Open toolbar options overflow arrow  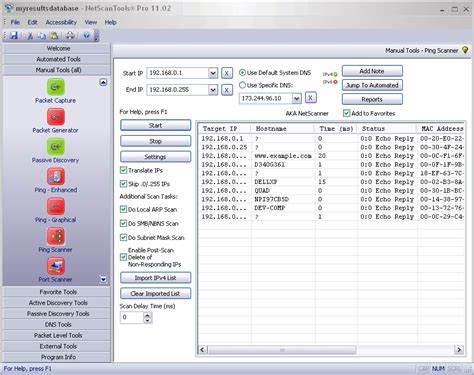(x=96, y=36)
